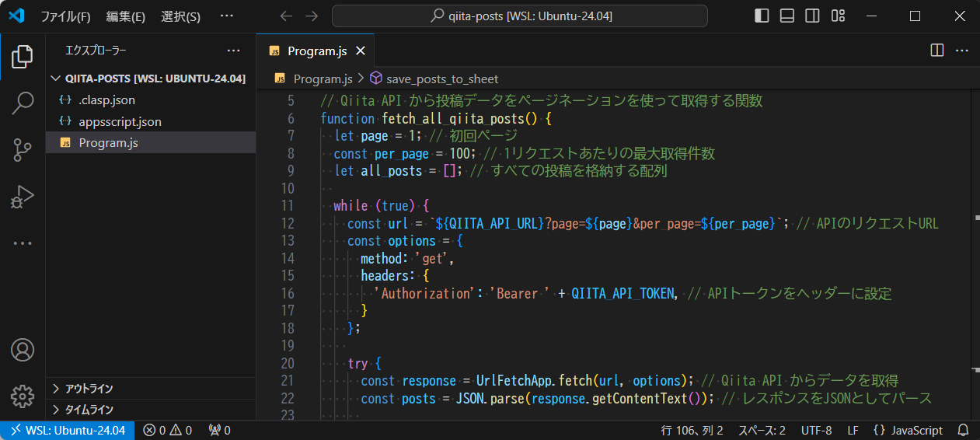Click 'QIITA_API_TOKEN' in line 16
Viewport: 980px width, 440px height.
(x=624, y=293)
